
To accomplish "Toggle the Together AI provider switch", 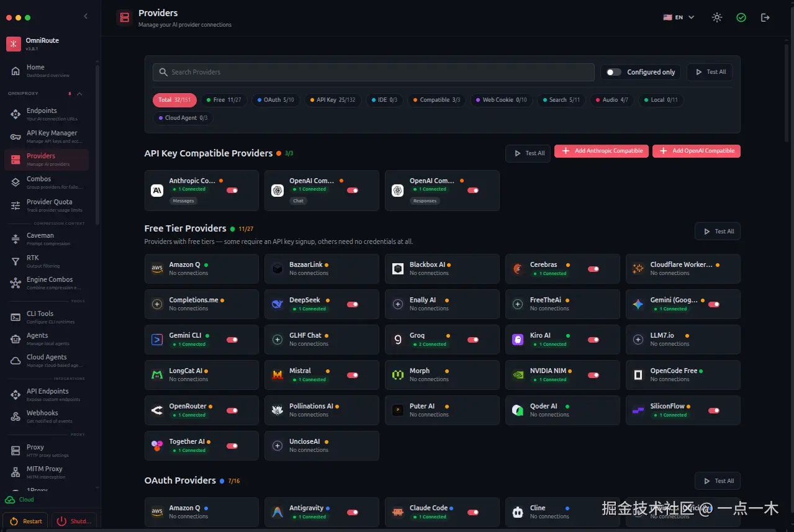I will (x=232, y=446).
